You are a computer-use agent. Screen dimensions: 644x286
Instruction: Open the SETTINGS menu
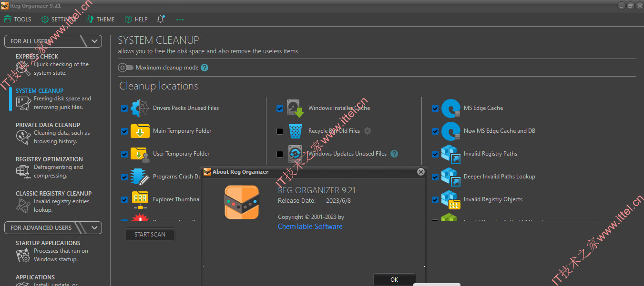pos(59,20)
